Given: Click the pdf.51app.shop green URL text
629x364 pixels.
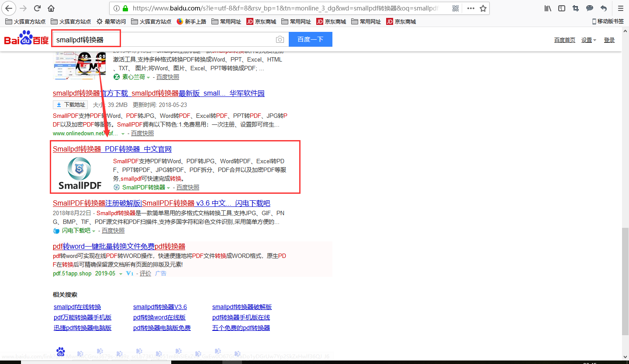Looking at the screenshot, I should tap(72, 273).
